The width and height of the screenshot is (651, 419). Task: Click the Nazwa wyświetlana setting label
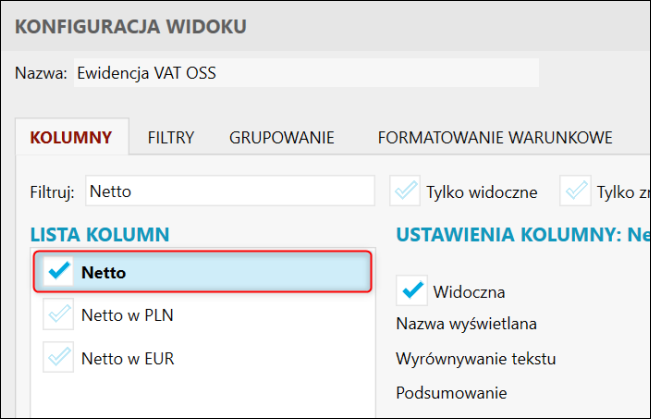coord(467,324)
